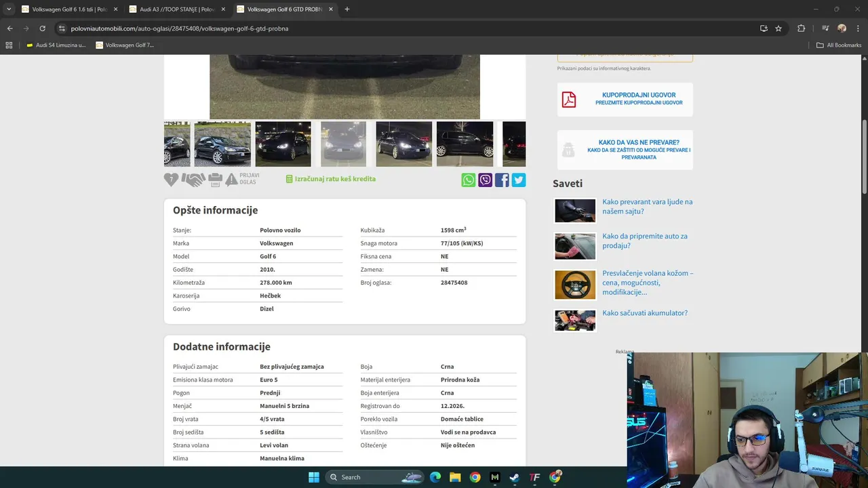Select the dimmed highlighted gallery thumbnail
868x488 pixels.
(x=343, y=144)
